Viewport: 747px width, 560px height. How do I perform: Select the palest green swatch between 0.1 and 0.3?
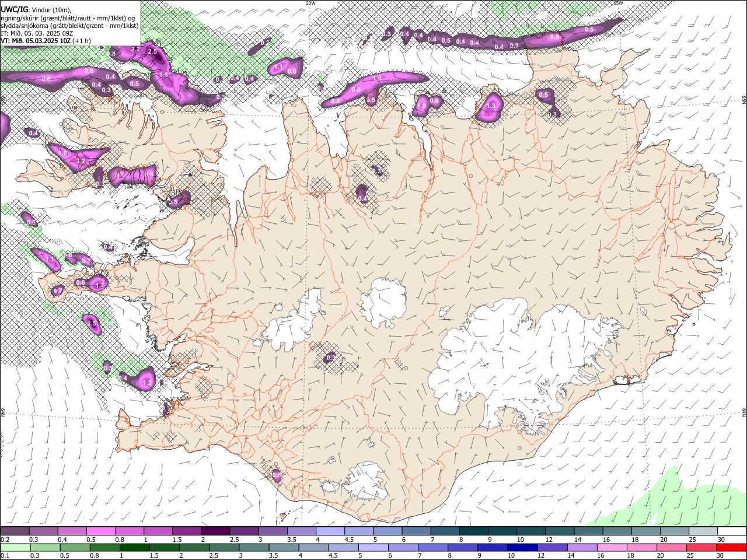[x=15, y=547]
